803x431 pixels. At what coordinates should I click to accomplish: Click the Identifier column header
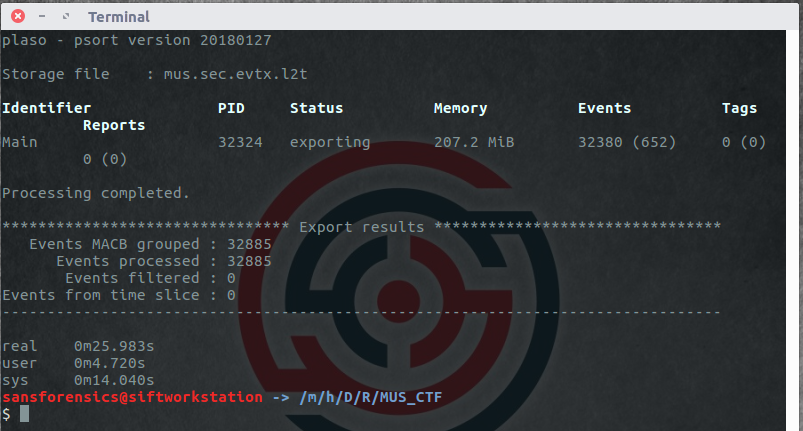(47, 108)
